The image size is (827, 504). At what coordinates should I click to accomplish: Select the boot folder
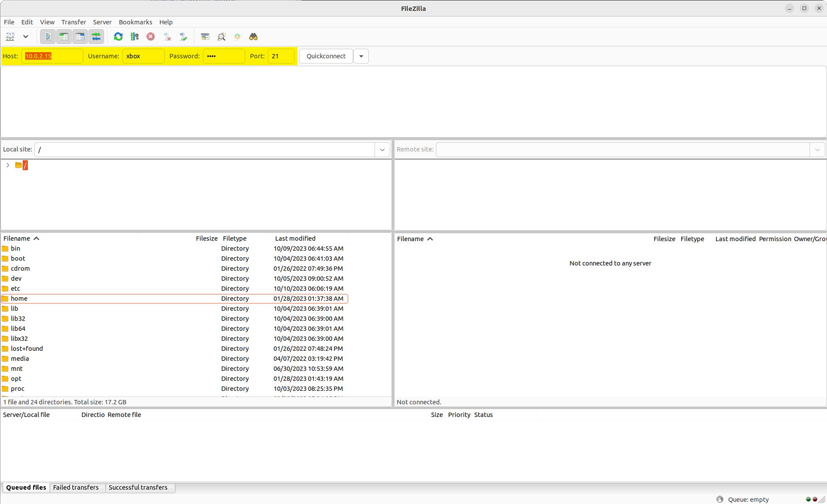pos(175,259)
